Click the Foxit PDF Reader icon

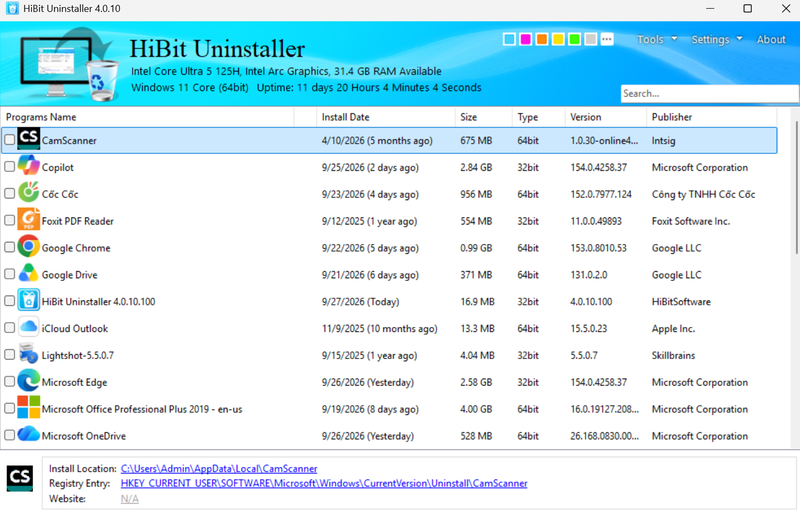coord(29,219)
